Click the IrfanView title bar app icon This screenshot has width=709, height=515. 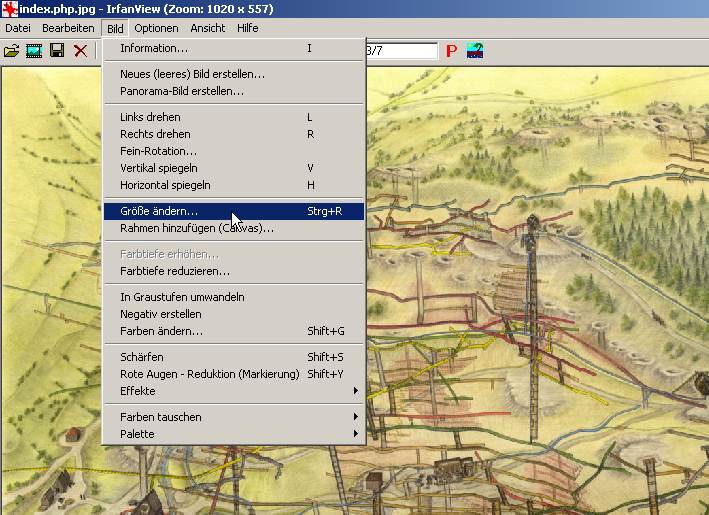click(9, 9)
